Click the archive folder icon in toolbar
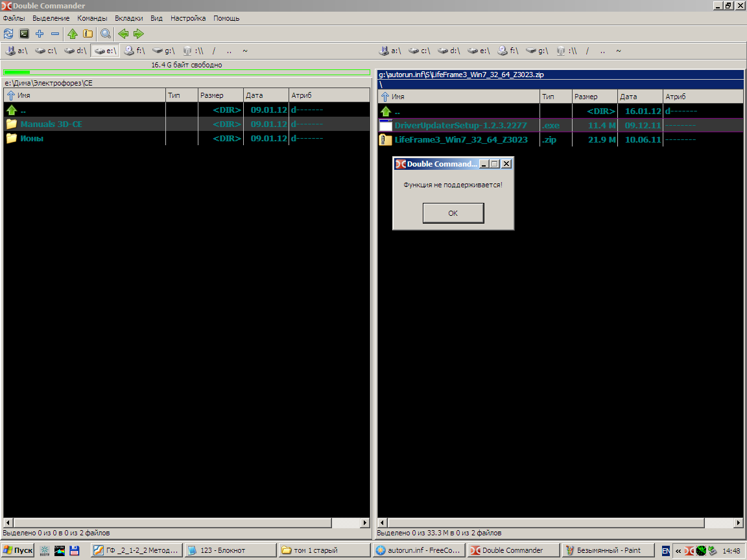Image resolution: width=747 pixels, height=560 pixels. coord(88,34)
